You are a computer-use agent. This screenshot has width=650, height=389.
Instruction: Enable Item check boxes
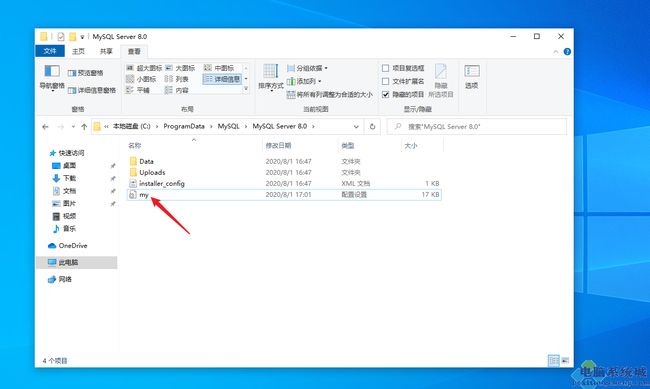[403, 68]
